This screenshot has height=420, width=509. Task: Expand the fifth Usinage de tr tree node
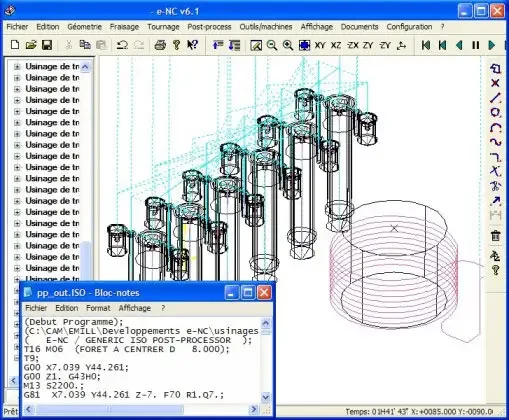click(x=17, y=111)
